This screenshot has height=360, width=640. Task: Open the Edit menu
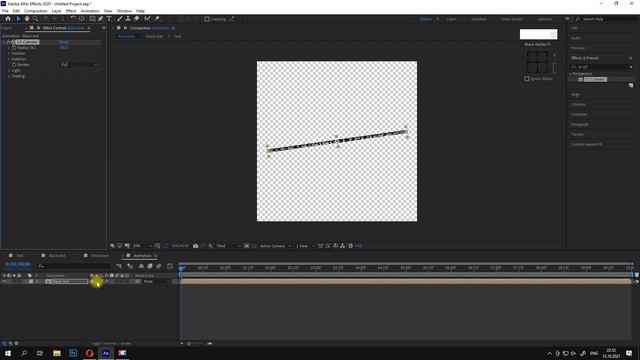point(16,11)
